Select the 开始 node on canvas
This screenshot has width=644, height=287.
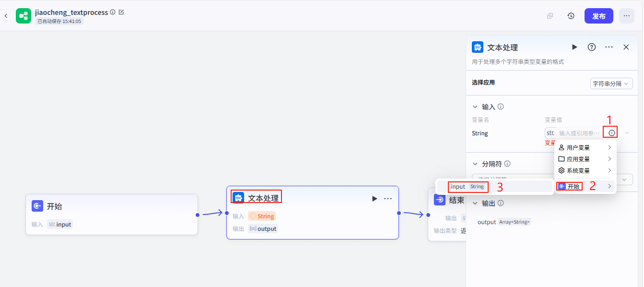(112, 214)
